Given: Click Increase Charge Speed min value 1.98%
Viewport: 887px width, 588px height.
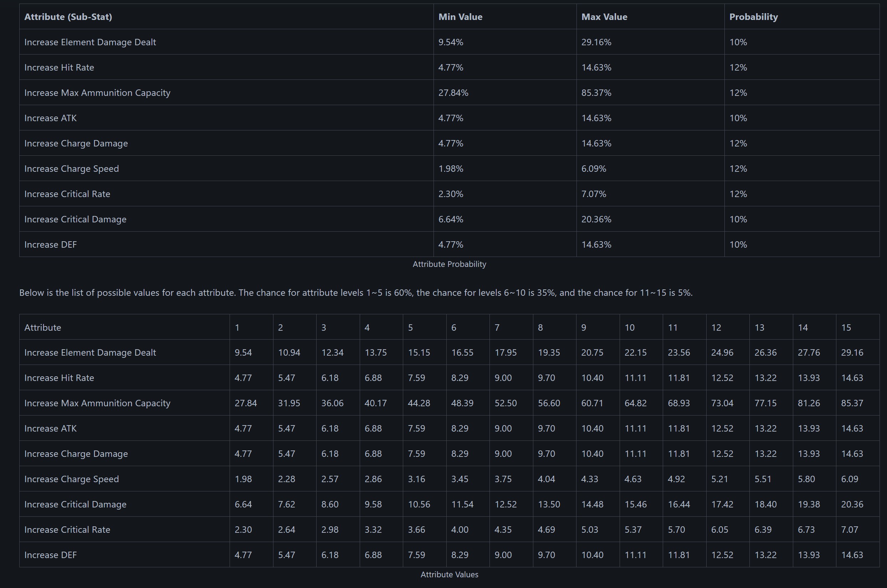Looking at the screenshot, I should (x=450, y=169).
